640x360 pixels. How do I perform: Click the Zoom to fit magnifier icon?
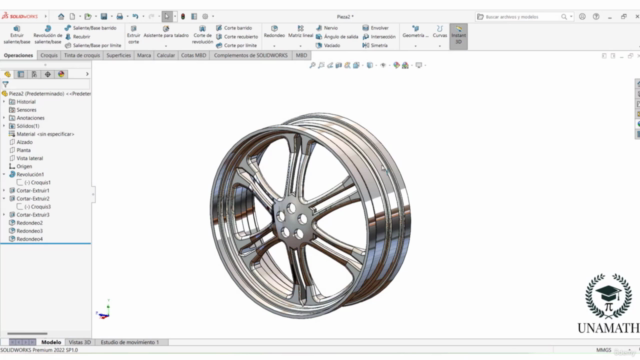click(312, 65)
